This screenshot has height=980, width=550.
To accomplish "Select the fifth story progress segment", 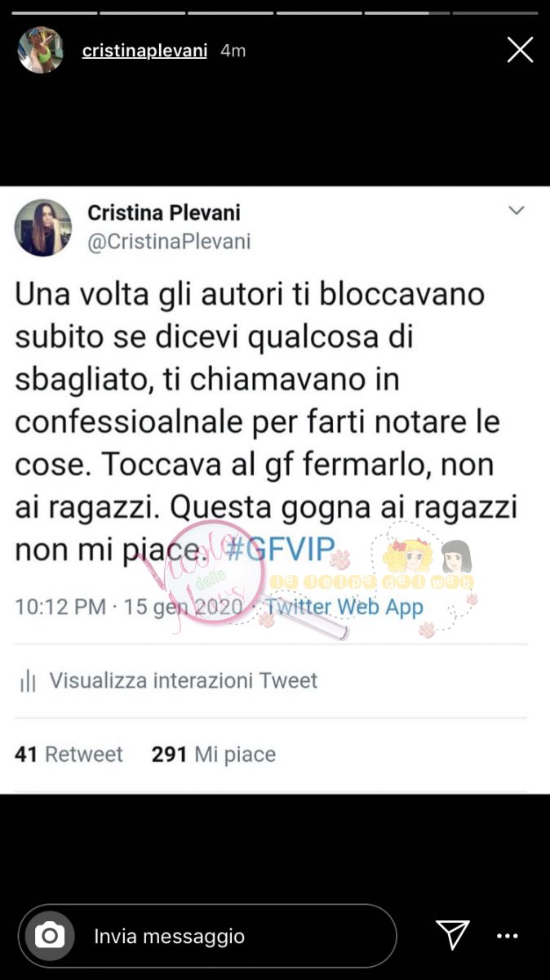I will pos(407,13).
